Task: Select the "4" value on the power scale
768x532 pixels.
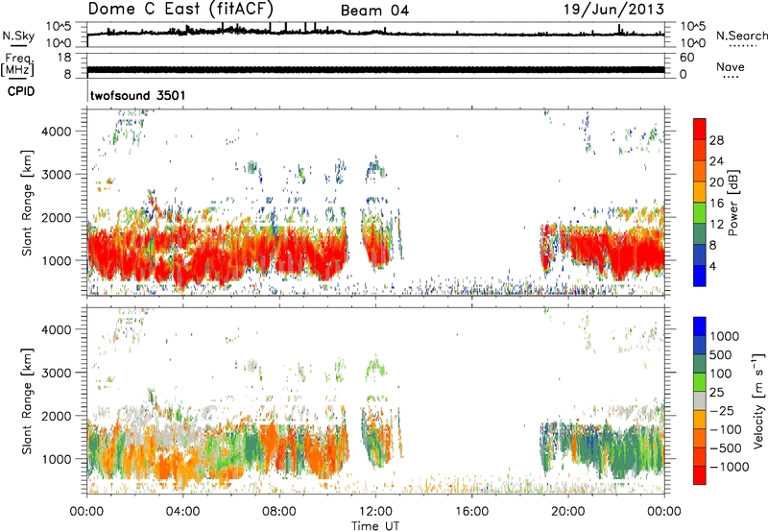Action: point(712,267)
